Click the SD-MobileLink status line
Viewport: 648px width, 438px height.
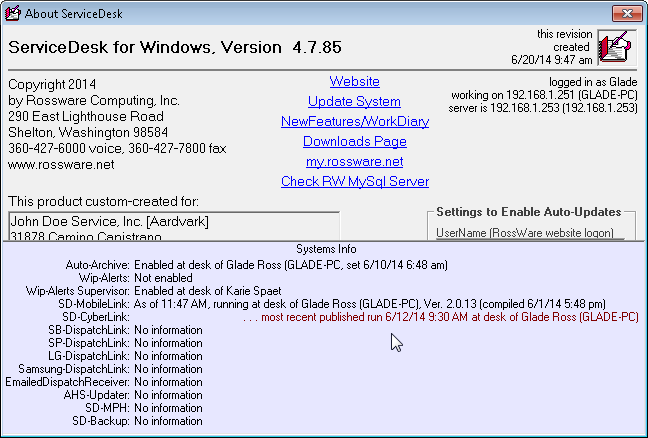(370, 304)
